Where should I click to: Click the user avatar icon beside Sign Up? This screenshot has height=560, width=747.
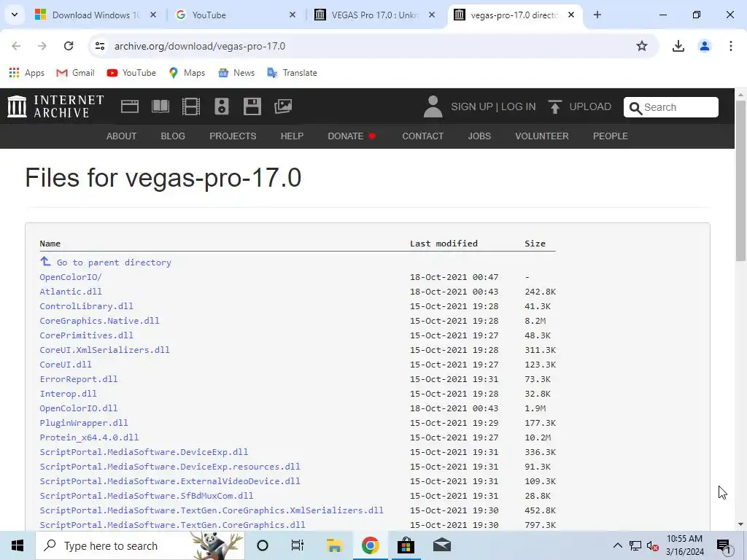(x=433, y=106)
